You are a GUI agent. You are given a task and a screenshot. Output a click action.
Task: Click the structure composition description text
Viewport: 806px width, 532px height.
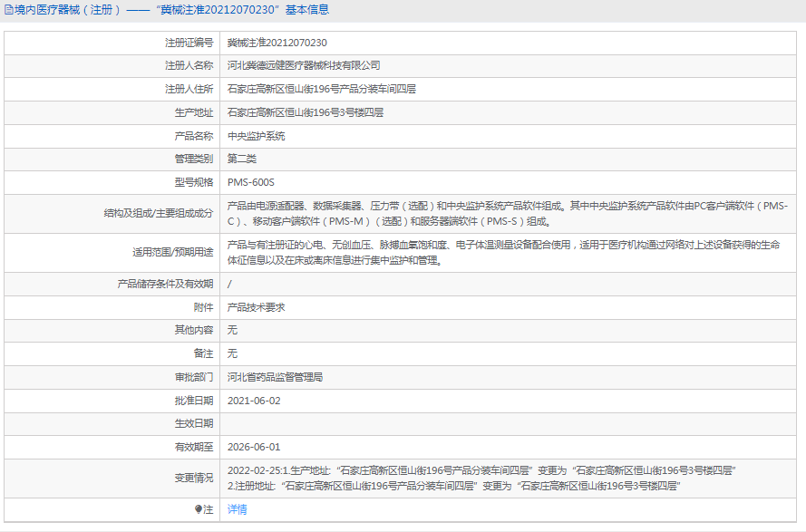coord(508,213)
